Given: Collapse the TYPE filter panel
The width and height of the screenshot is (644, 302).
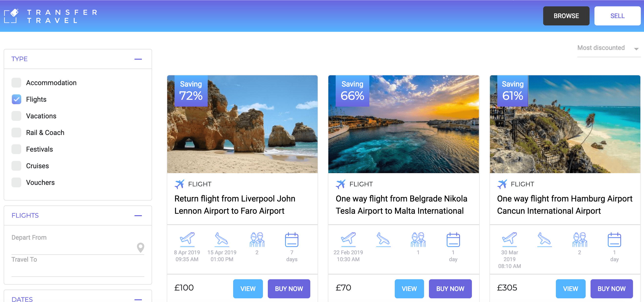Looking at the screenshot, I should [138, 59].
